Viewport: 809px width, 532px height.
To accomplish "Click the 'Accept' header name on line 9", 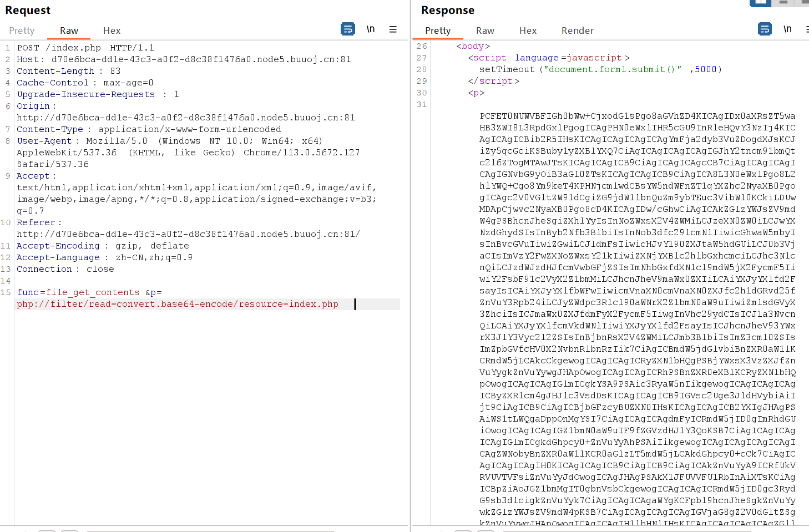I will (x=33, y=176).
